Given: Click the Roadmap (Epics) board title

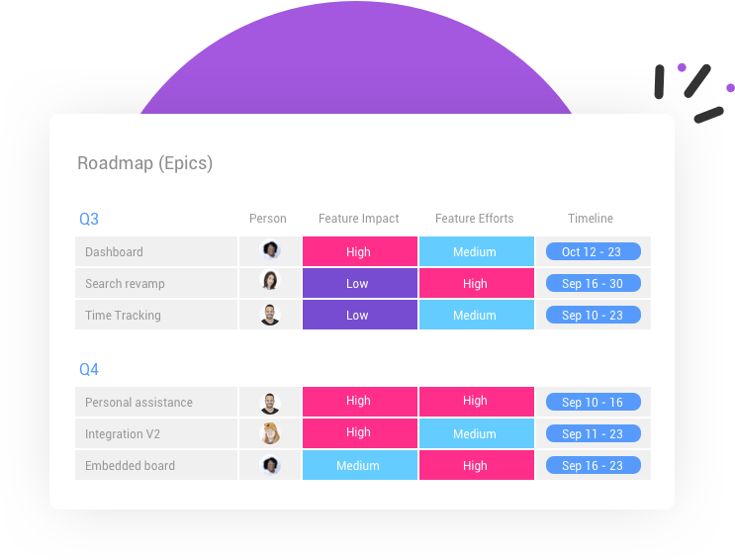Looking at the screenshot, I should click(144, 163).
